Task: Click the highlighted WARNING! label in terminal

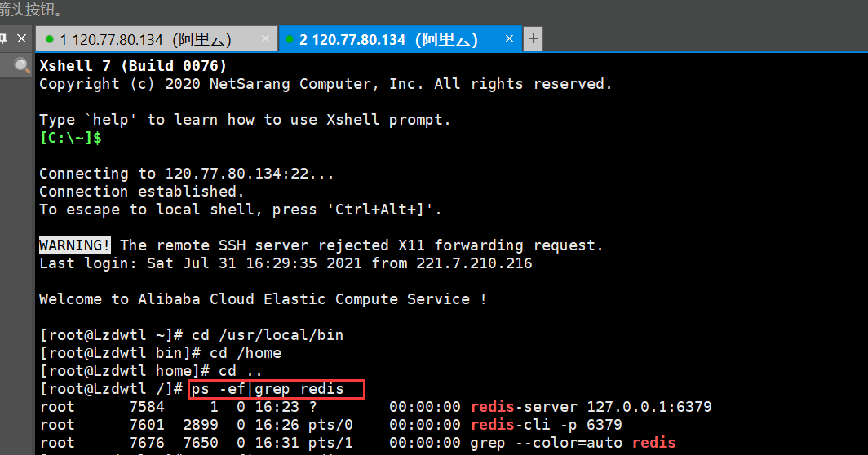Action: 75,245
